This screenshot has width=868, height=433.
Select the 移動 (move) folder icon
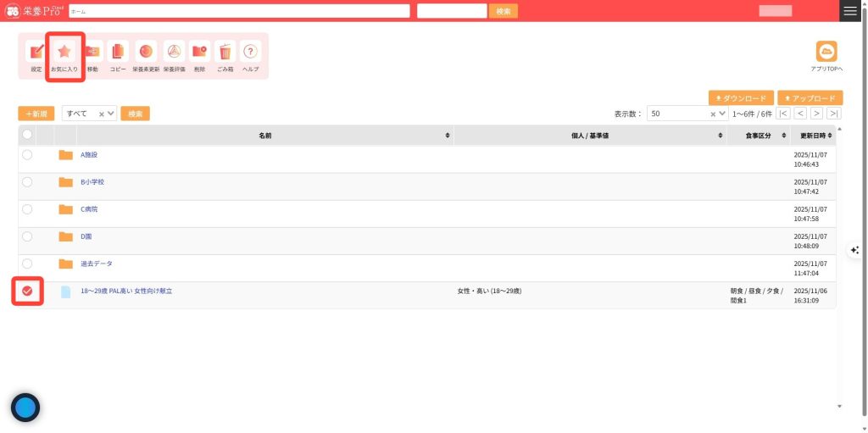[x=92, y=53]
